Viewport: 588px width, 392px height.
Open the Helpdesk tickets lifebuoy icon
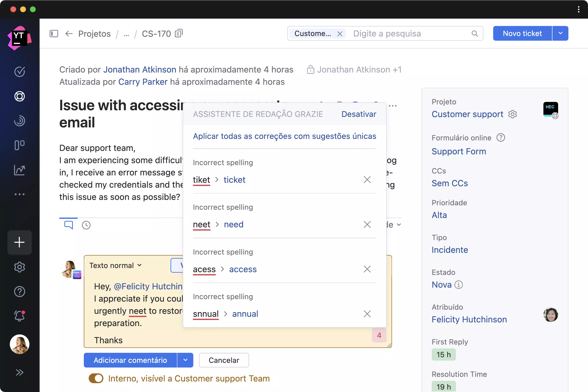pyautogui.click(x=20, y=96)
